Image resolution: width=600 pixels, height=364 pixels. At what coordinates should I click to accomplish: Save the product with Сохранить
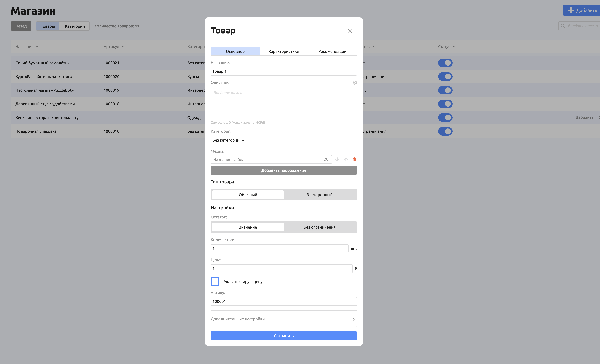(284, 336)
